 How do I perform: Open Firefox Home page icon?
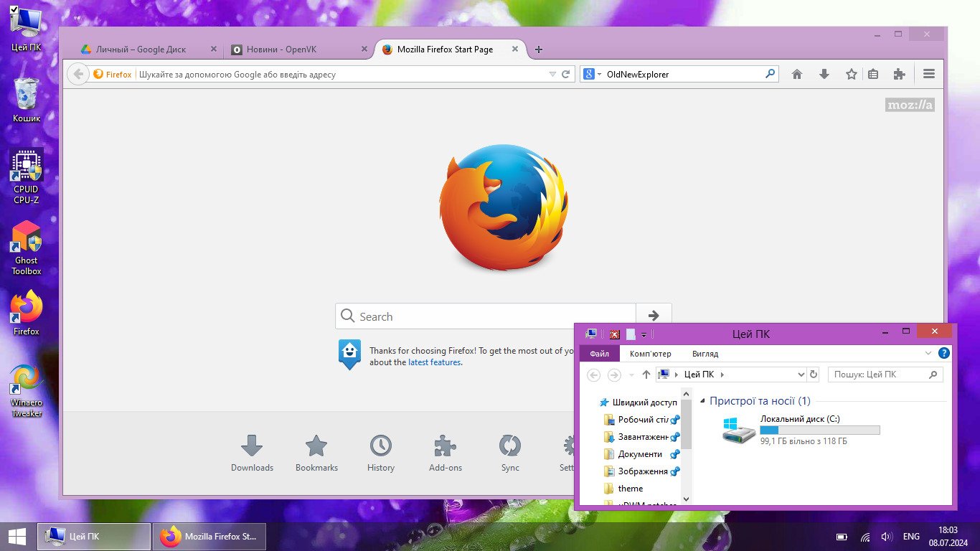[796, 74]
